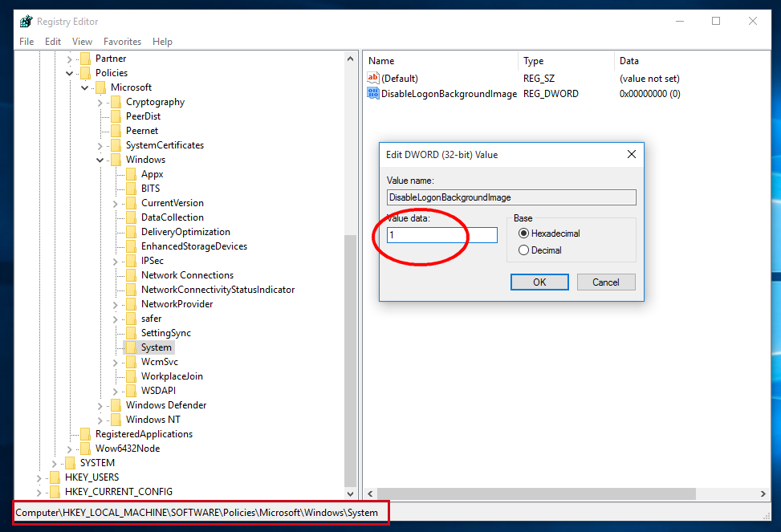
Task: Click the SystemCertificates folder icon
Action: [116, 145]
